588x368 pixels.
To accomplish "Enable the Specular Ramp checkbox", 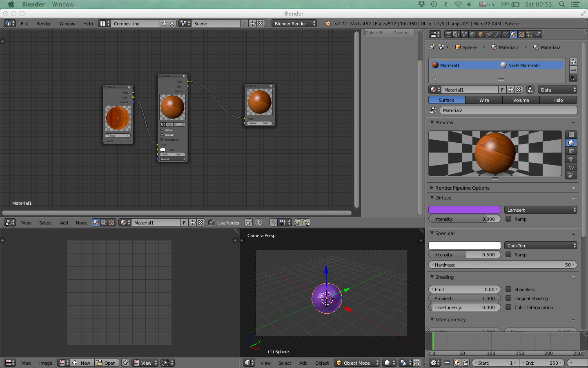I will (508, 254).
